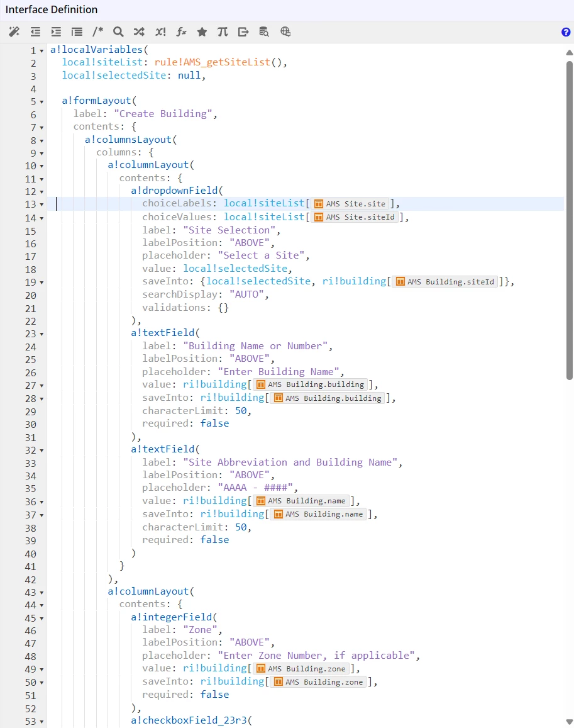Click the magic wand format expression icon

click(14, 31)
